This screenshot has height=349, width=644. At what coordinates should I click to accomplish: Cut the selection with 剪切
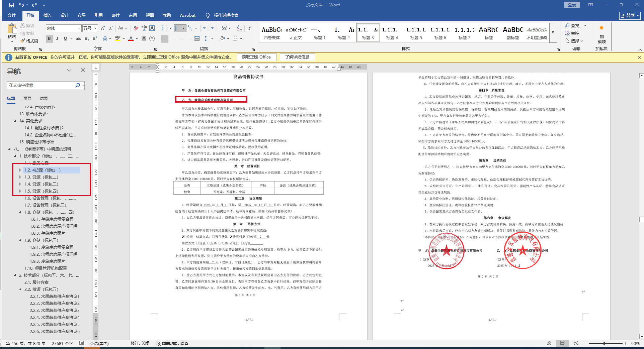click(27, 25)
